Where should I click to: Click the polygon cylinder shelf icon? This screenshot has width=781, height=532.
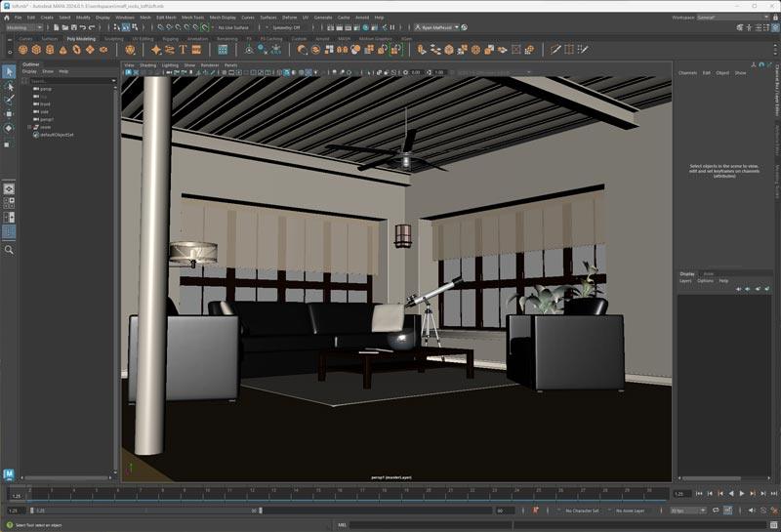(x=50, y=49)
